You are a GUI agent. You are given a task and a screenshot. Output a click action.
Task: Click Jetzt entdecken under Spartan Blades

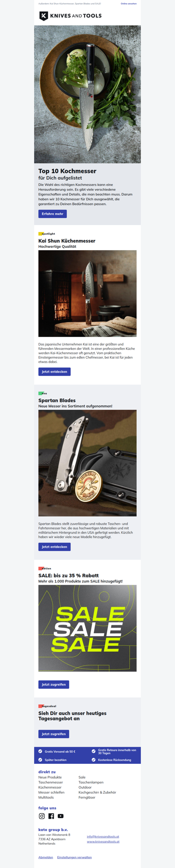pos(55,547)
